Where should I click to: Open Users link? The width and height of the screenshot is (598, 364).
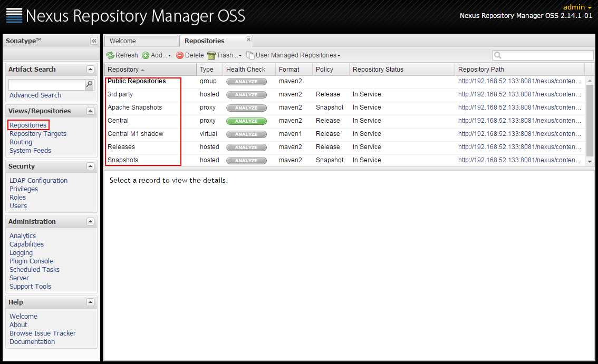point(18,206)
